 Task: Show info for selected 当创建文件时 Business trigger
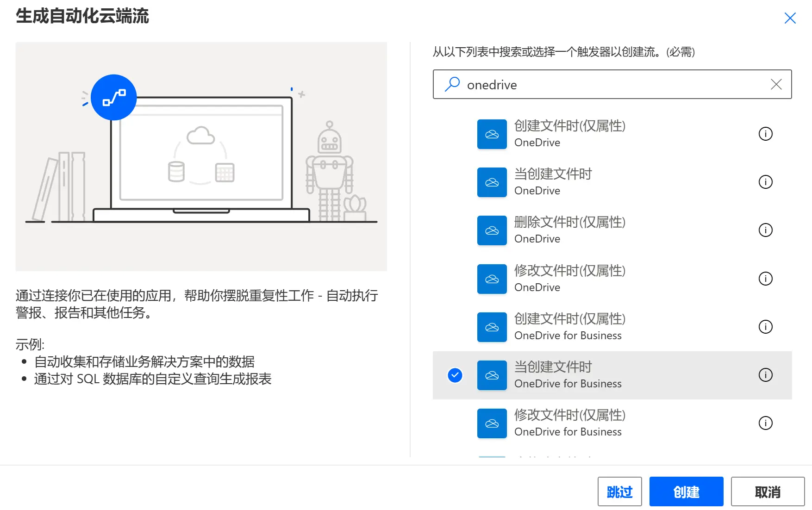coord(766,375)
